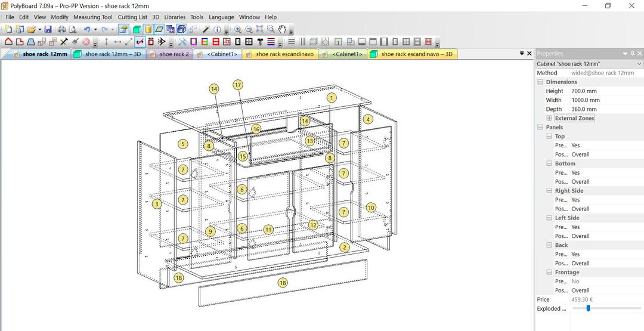
Task: Open the Undo history dropdown arrow
Action: [x=95, y=30]
